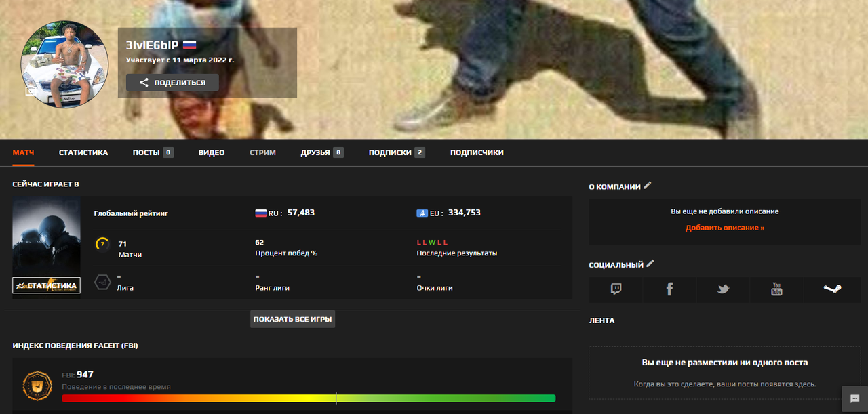Click the FBI score 947

(85, 375)
